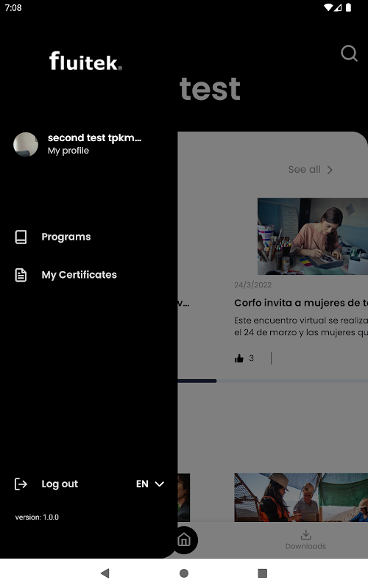
Task: Click the Downloads arrow icon
Action: 306,534
